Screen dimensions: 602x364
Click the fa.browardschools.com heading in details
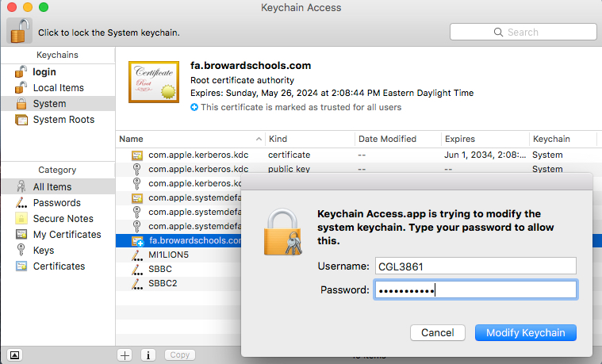click(x=251, y=66)
